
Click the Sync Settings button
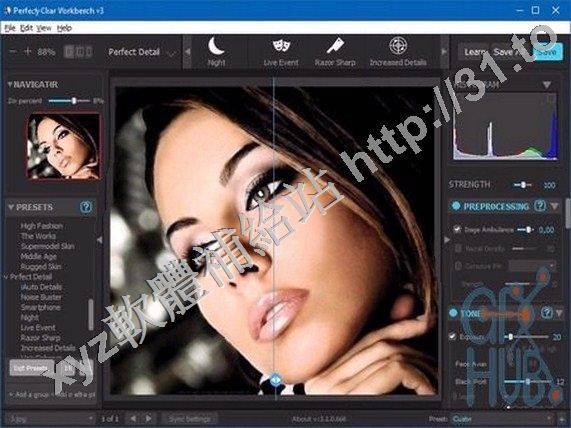190,419
